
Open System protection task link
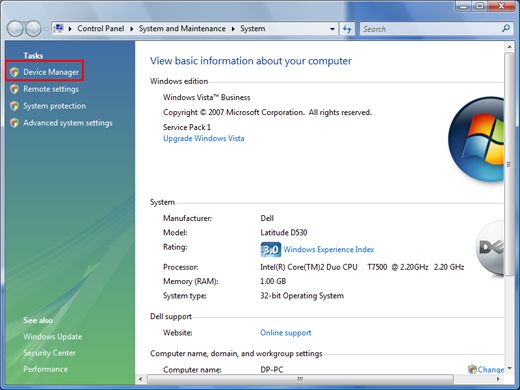click(54, 106)
